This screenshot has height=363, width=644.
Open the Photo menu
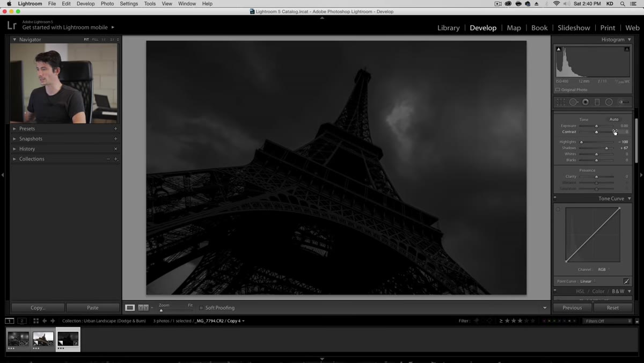(x=107, y=4)
